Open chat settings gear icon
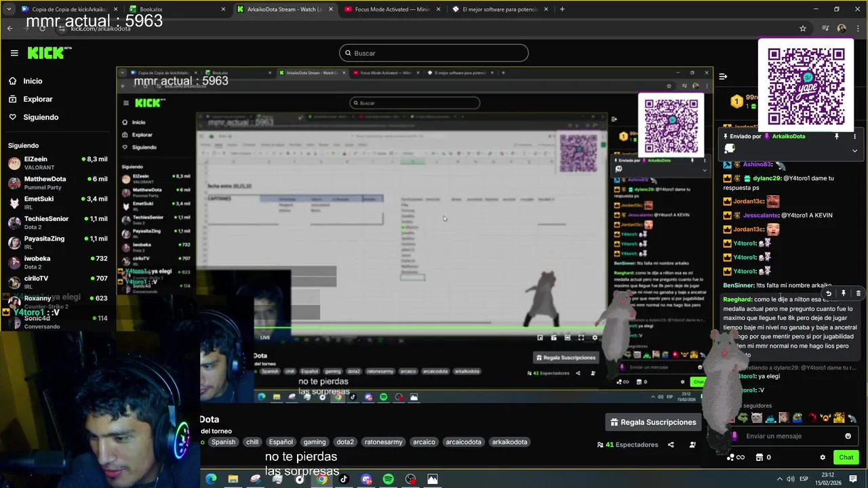Image resolution: width=868 pixels, height=488 pixels. (x=823, y=457)
